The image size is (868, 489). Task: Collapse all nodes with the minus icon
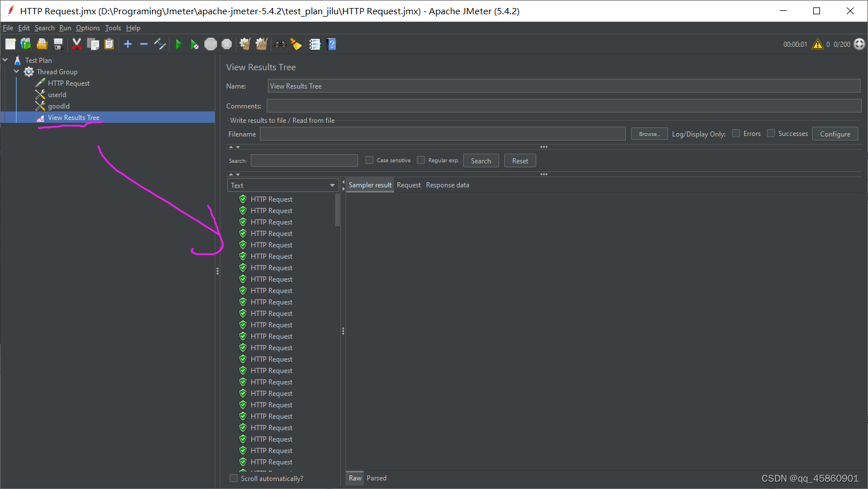[x=144, y=44]
